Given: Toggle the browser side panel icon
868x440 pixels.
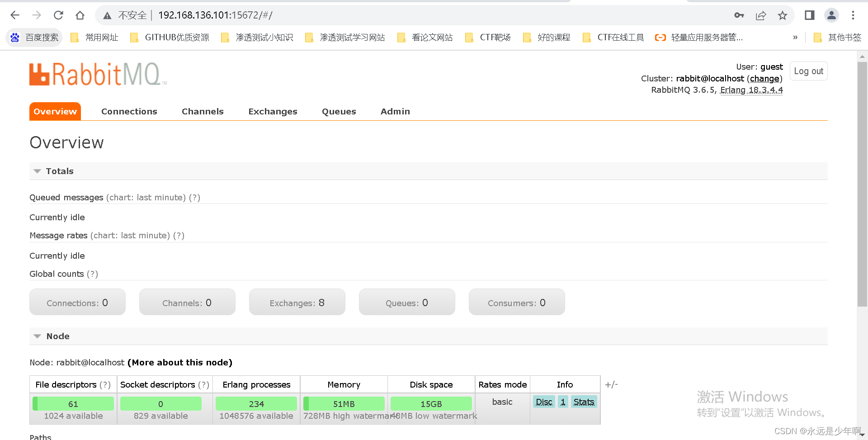Looking at the screenshot, I should 810,15.
